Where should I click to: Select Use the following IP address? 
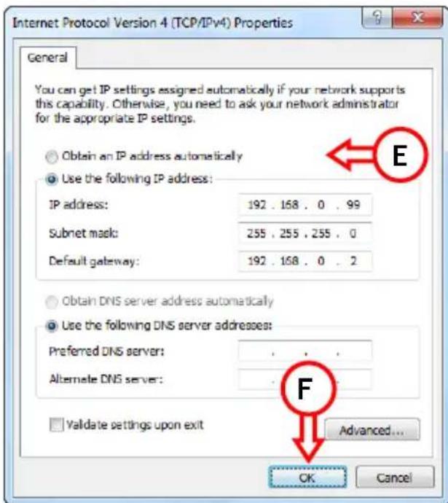click(52, 179)
